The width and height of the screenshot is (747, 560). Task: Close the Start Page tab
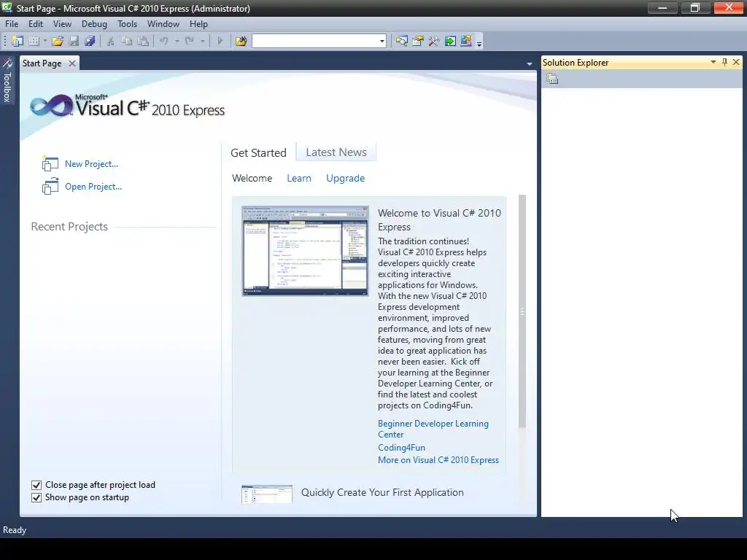(x=72, y=63)
